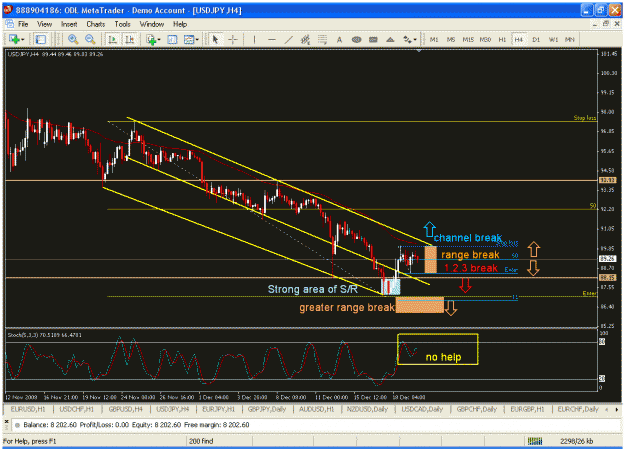Click the Indicators list icon
This screenshot has height=449, width=625.
coord(151,39)
